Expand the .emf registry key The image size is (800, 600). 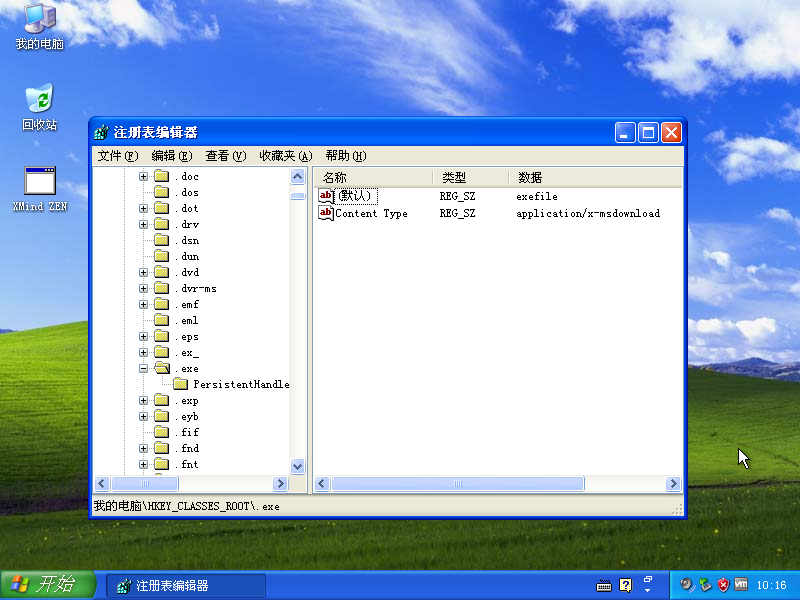tap(143, 305)
